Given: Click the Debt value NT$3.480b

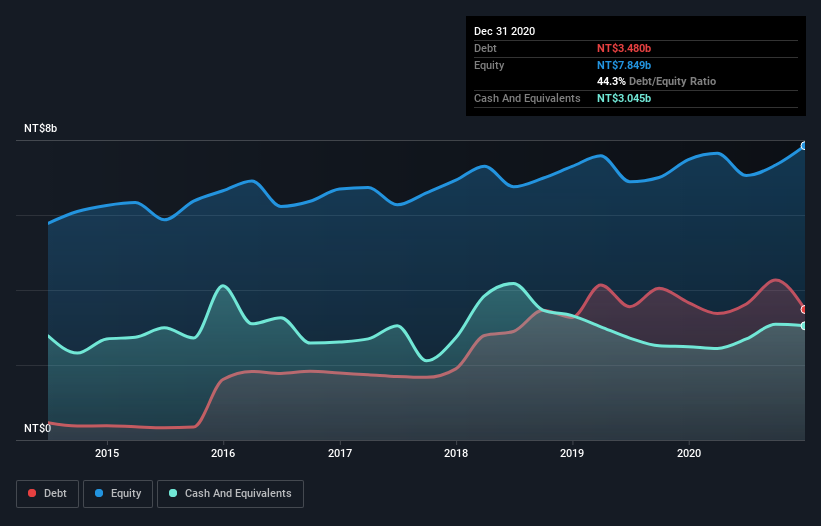Looking at the screenshot, I should click(x=624, y=48).
